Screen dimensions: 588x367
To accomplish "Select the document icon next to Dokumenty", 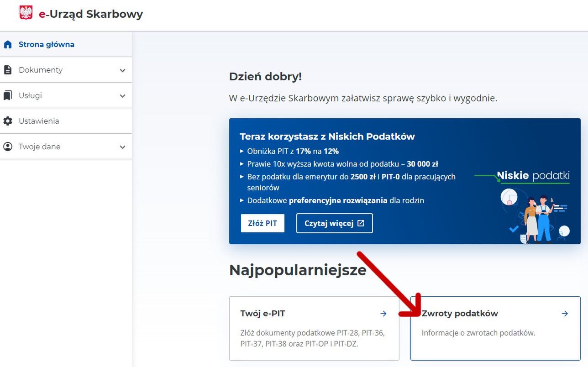I will click(x=7, y=70).
